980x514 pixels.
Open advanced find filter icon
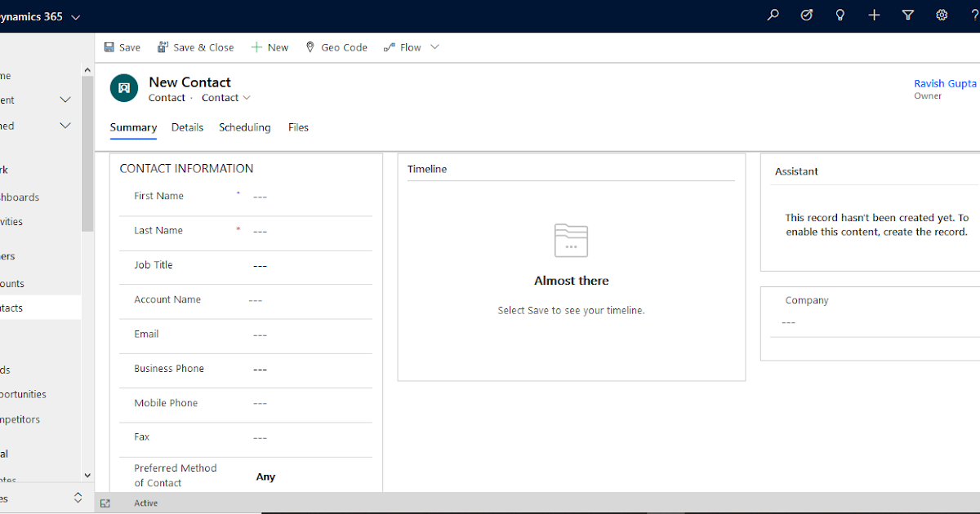907,15
